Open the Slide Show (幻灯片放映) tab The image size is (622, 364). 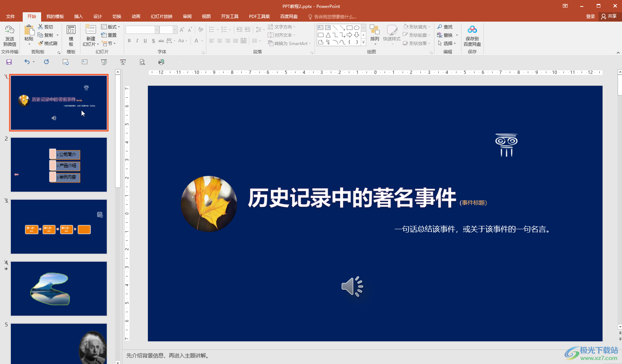[x=162, y=17]
